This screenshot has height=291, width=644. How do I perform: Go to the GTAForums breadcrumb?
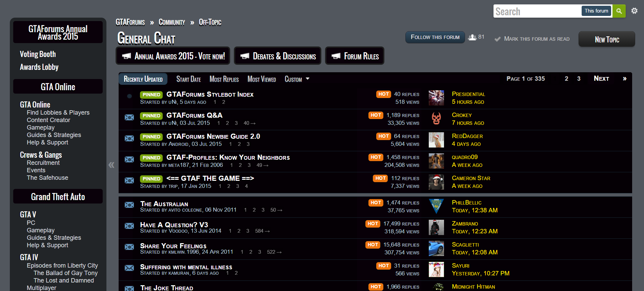click(130, 22)
